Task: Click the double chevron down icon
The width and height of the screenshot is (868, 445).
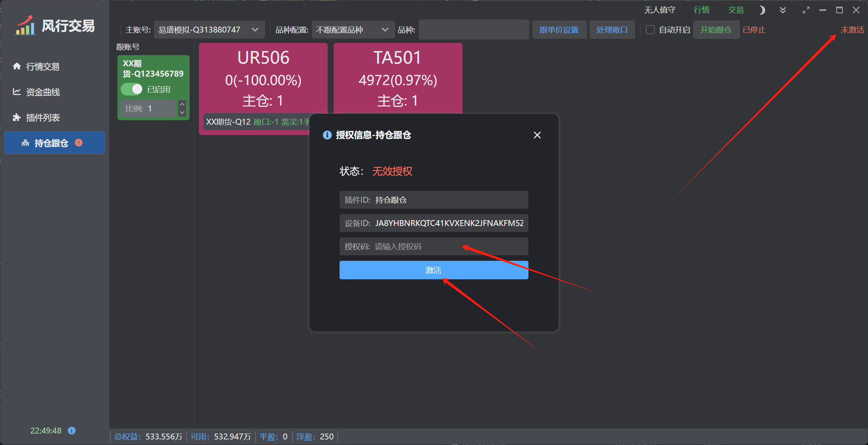Action: pyautogui.click(x=782, y=10)
